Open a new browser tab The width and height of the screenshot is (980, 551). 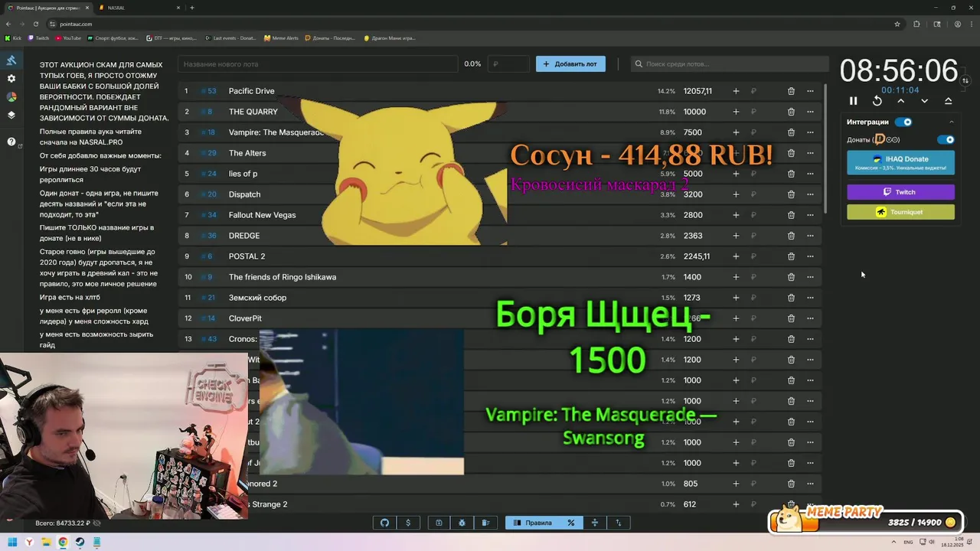pos(192,8)
